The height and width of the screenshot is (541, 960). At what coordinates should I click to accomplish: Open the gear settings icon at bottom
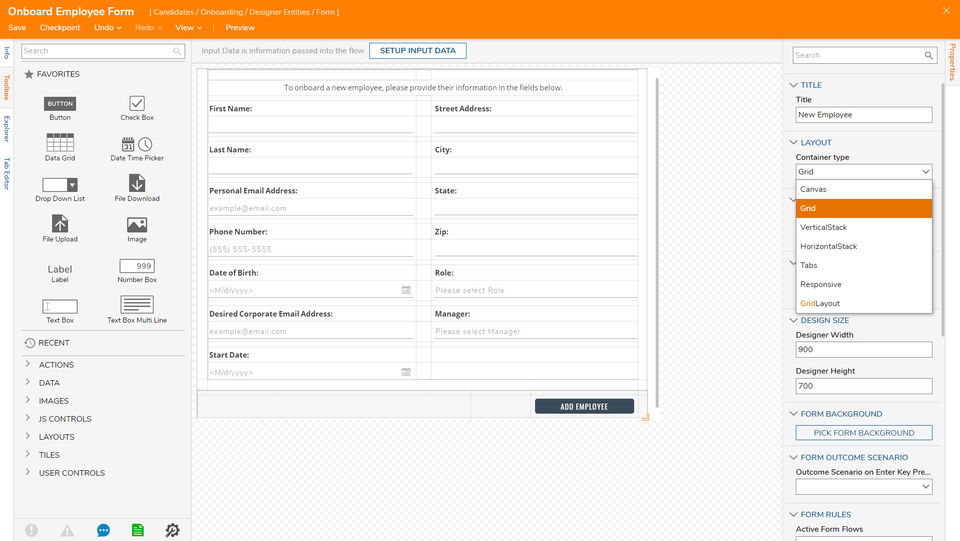[173, 530]
